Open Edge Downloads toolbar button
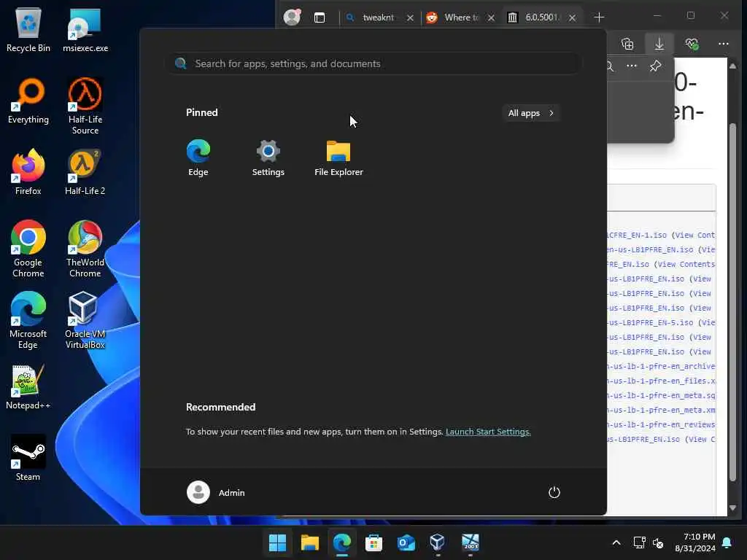 click(x=659, y=44)
